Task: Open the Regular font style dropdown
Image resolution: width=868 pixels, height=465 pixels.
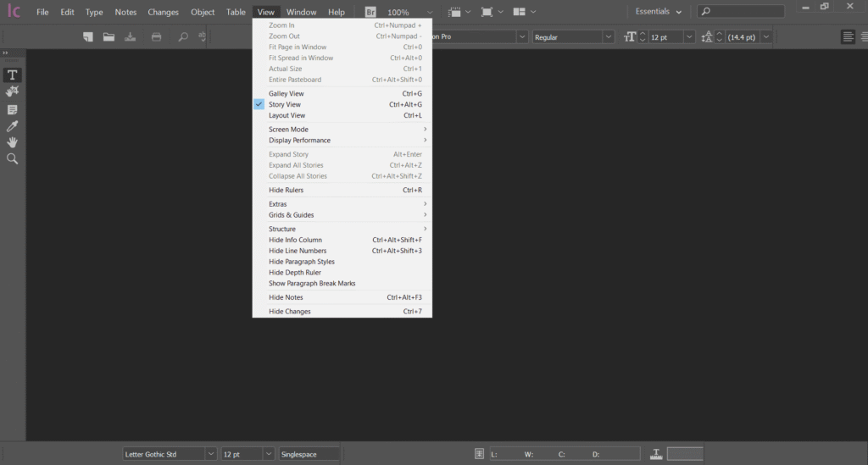Action: [609, 37]
